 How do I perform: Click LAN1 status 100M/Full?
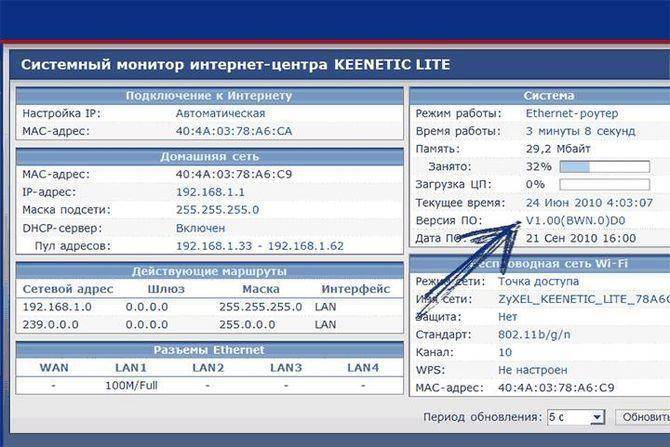(x=131, y=386)
